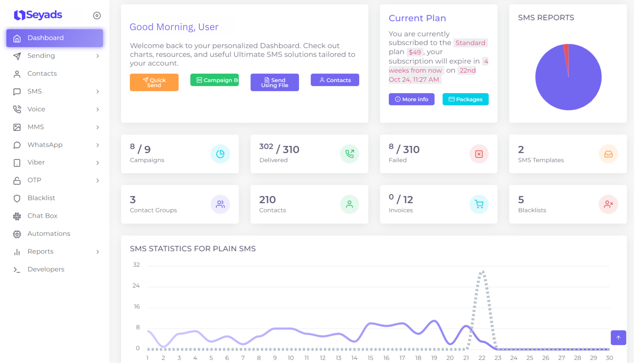Click the 8 / 9 Campaigns value
Screen dimensions: 634x364
pos(140,149)
